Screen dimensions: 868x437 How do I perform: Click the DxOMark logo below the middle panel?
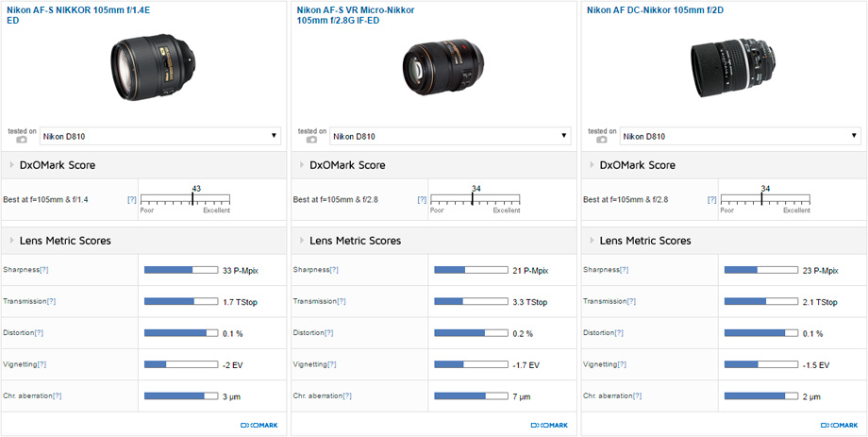[x=548, y=426]
